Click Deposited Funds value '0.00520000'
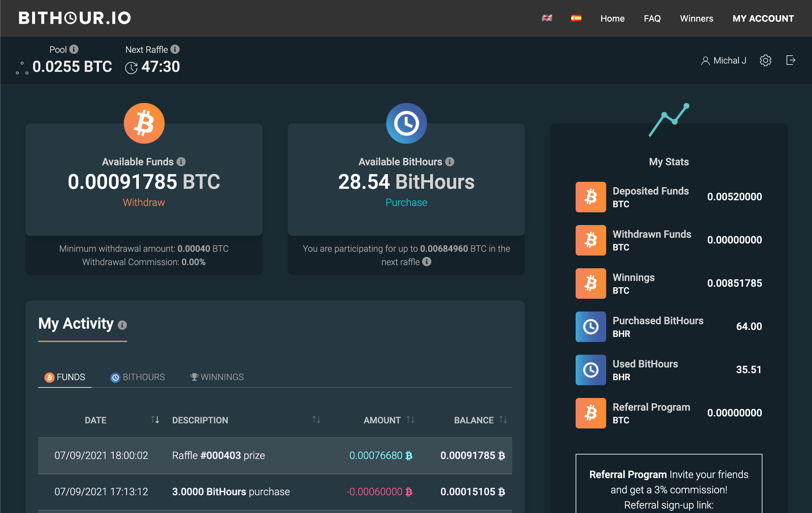This screenshot has width=812, height=513. point(734,197)
